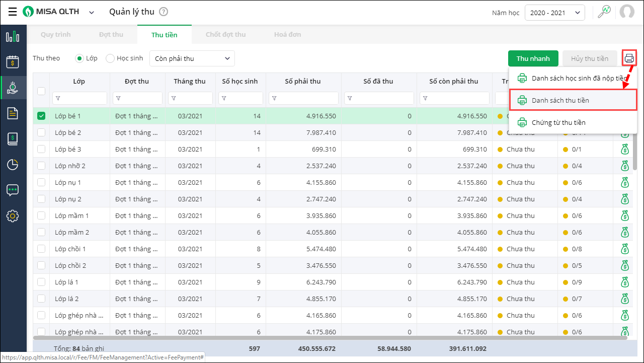Select Chứng từ thu tiền menu option
This screenshot has height=363, width=644.
[x=558, y=122]
